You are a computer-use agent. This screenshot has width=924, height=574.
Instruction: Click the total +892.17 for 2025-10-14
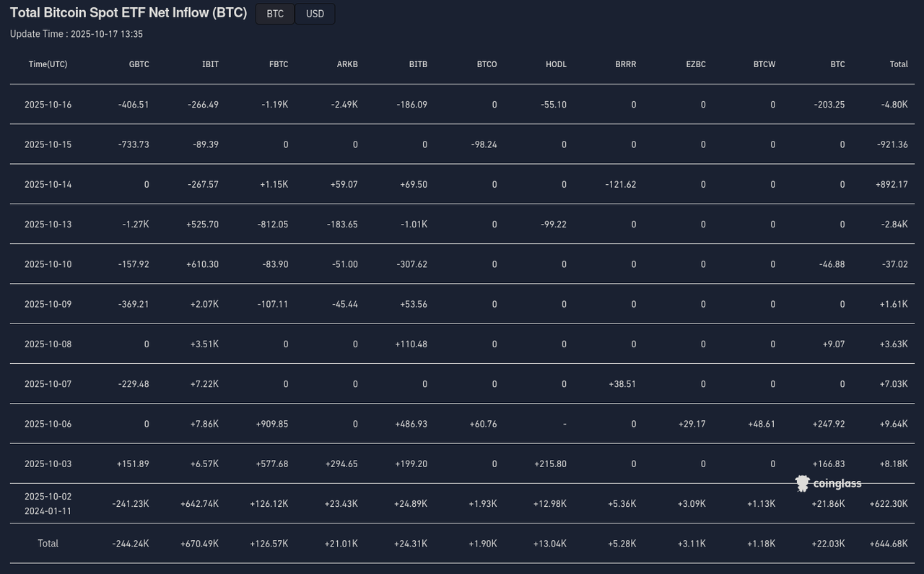pyautogui.click(x=892, y=184)
